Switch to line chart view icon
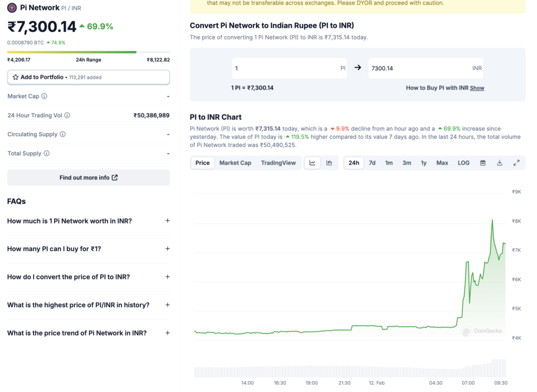Image resolution: width=537 pixels, height=392 pixels. (313, 163)
